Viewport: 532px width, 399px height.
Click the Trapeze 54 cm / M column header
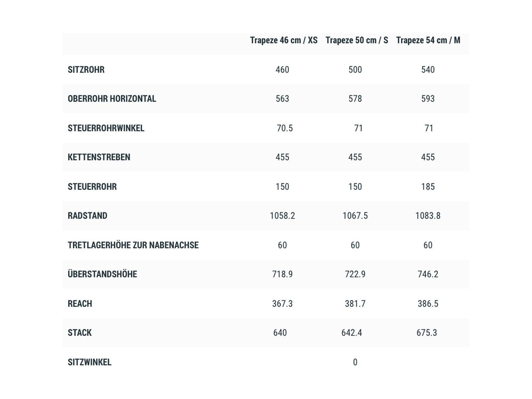(x=428, y=40)
